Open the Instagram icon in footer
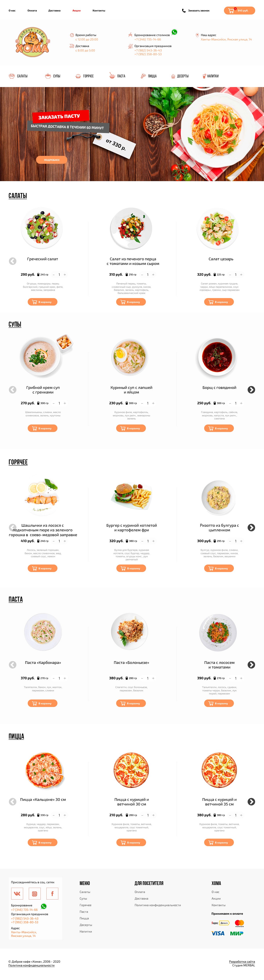 pyautogui.click(x=35, y=893)
